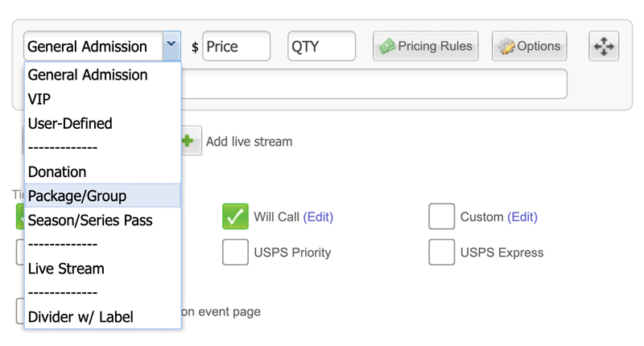Open the Options gear button
644x346 pixels.
click(x=529, y=46)
